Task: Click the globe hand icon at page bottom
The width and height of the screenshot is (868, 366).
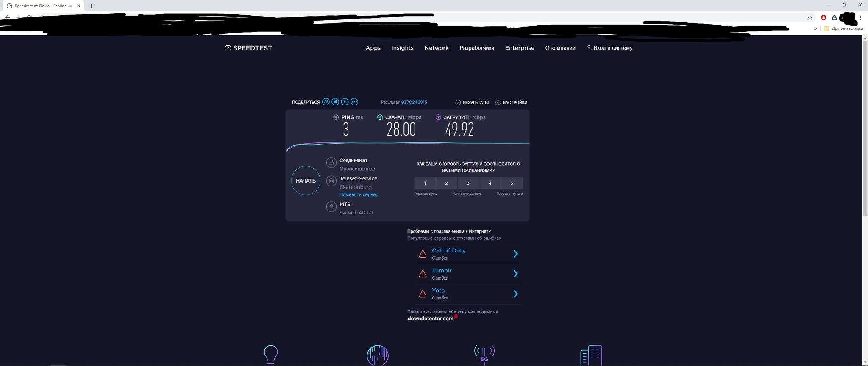Action: (x=378, y=355)
